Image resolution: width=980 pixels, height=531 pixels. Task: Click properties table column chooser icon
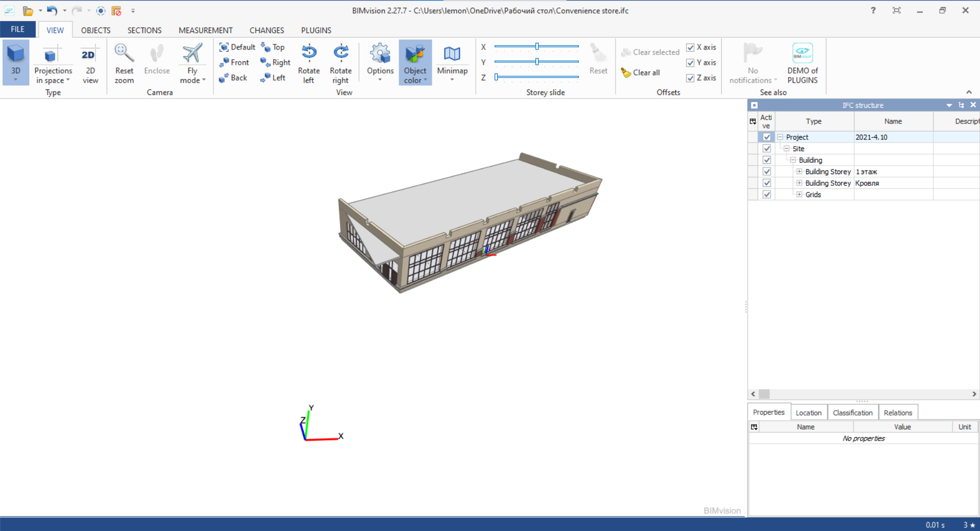754,427
